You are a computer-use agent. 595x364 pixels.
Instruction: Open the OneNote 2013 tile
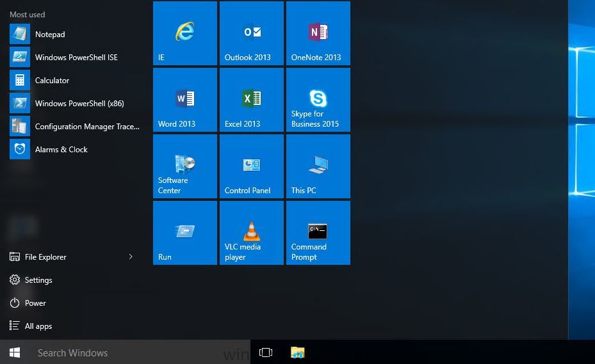coord(318,33)
